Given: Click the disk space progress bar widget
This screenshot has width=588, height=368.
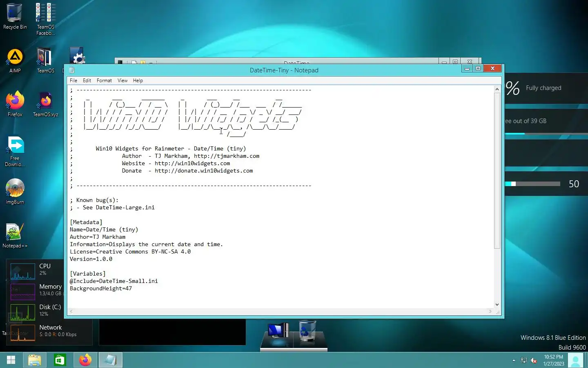Looking at the screenshot, I should 546,134.
